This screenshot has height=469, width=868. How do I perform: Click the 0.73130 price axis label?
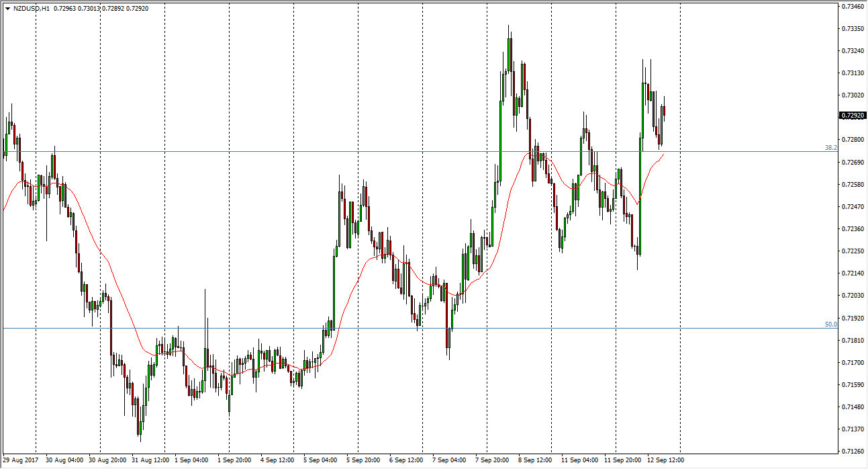[853, 73]
